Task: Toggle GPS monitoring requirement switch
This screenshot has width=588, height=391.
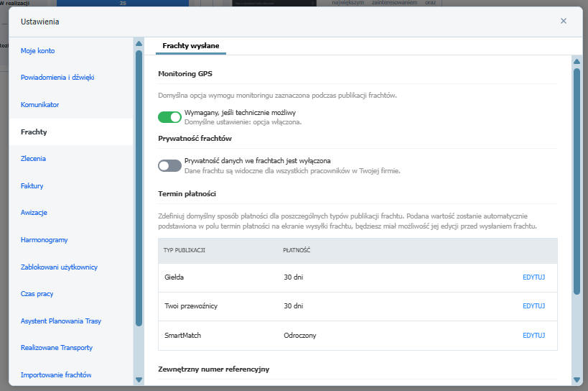Action: pos(169,117)
